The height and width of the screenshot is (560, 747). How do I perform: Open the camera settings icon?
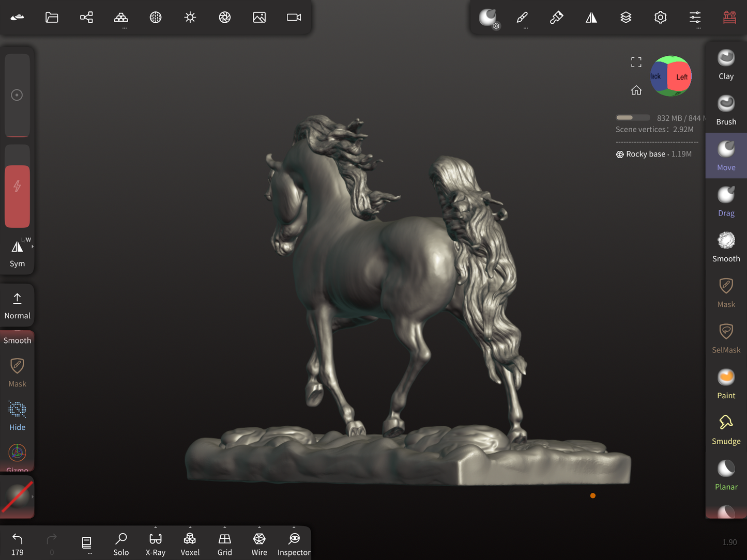point(294,18)
